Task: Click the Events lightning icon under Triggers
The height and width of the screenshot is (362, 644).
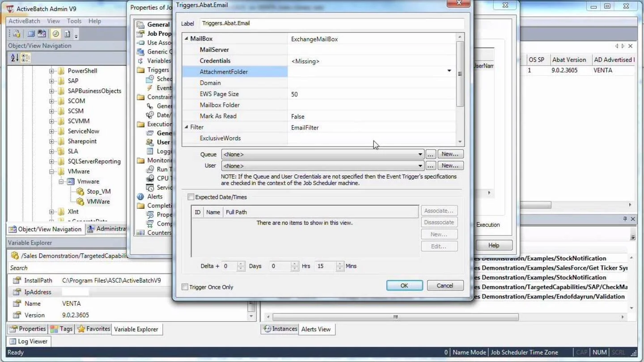Action: (x=150, y=88)
